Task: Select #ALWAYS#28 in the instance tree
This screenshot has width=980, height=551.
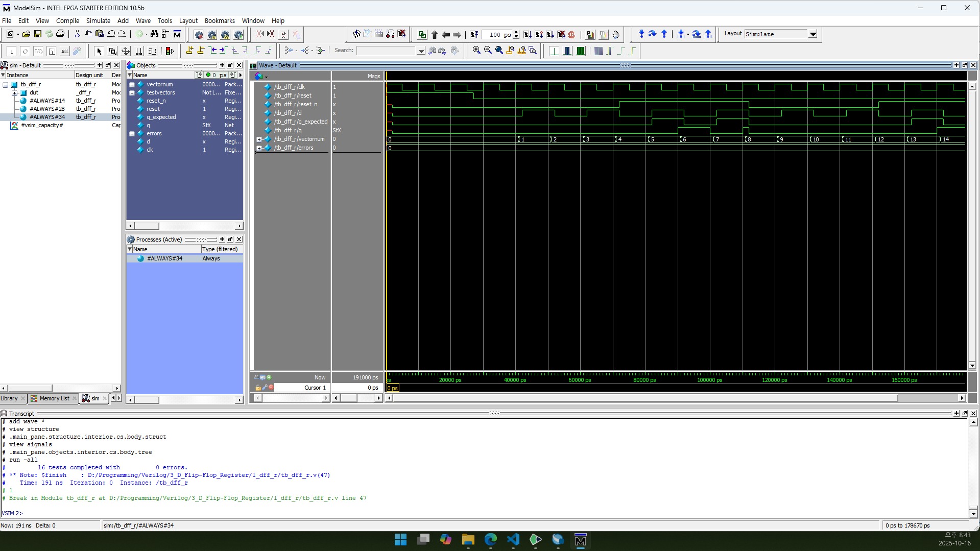Action: tap(47, 109)
